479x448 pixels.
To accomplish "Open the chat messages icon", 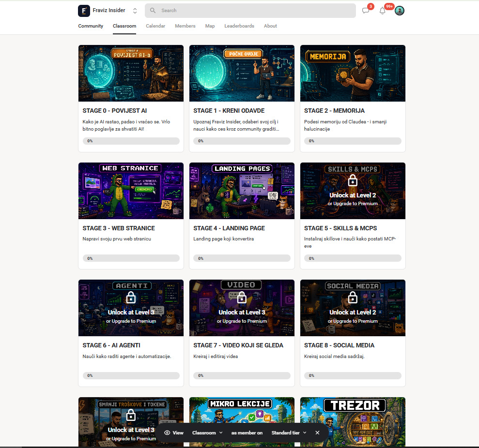I will (366, 11).
